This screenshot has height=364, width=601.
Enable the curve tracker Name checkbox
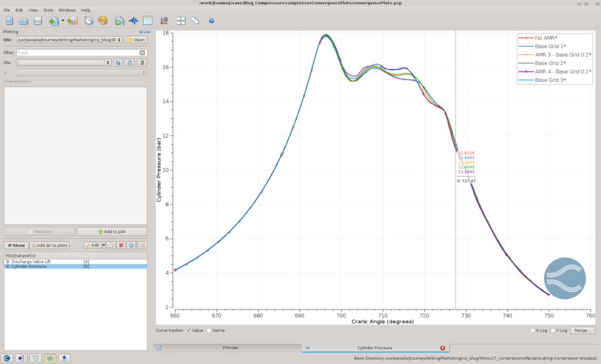point(209,331)
